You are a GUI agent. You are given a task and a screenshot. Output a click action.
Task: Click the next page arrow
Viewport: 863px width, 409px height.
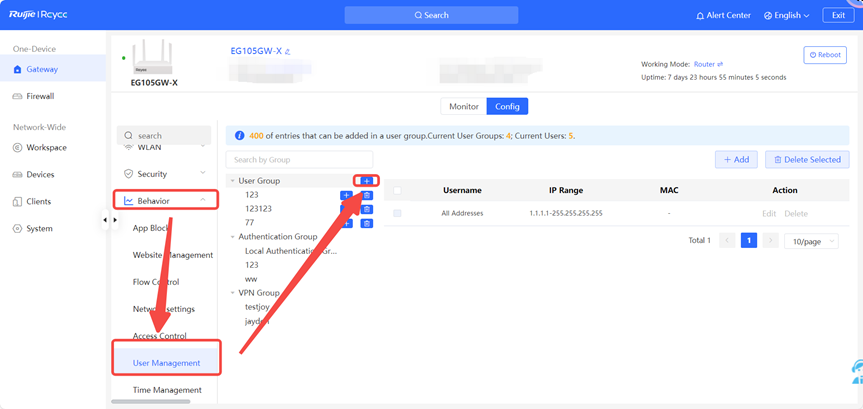click(x=771, y=241)
